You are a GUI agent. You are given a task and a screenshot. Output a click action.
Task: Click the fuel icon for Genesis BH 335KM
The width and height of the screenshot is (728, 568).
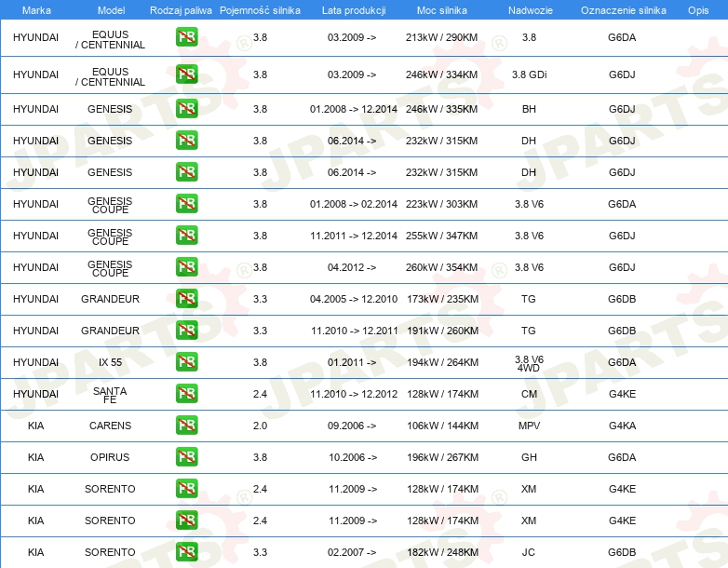(x=186, y=109)
